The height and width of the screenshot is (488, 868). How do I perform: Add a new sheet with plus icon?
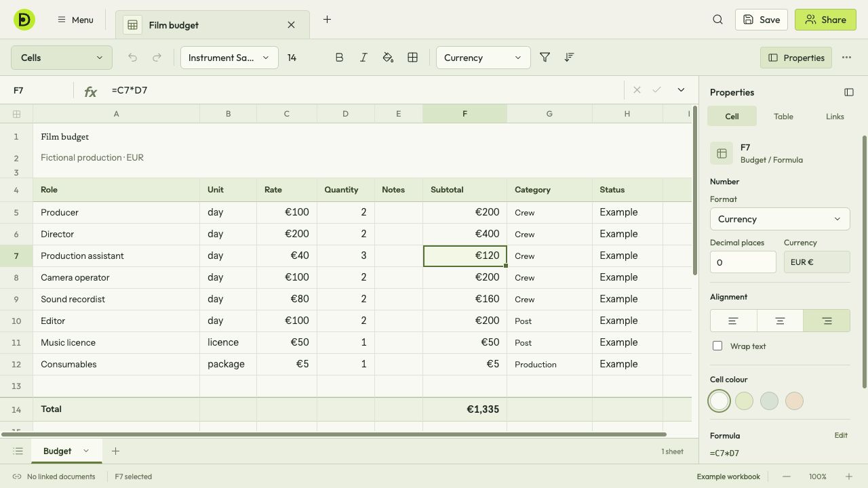pos(115,451)
